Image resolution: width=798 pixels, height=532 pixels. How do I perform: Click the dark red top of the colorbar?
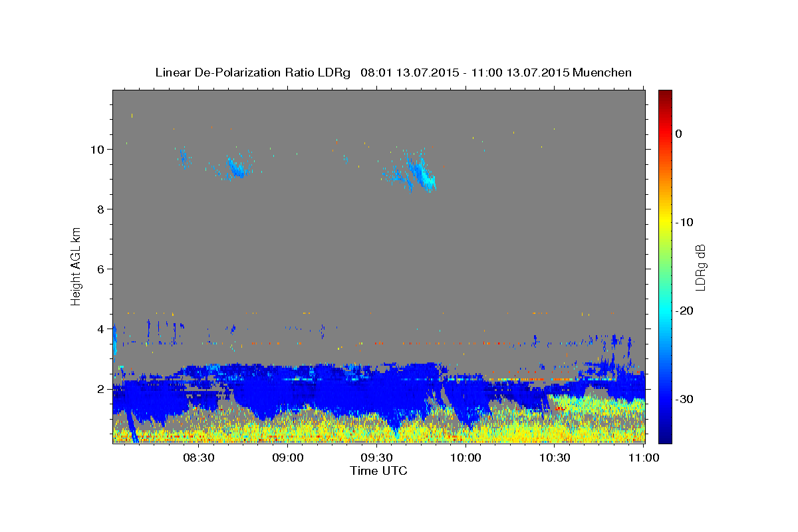665,95
